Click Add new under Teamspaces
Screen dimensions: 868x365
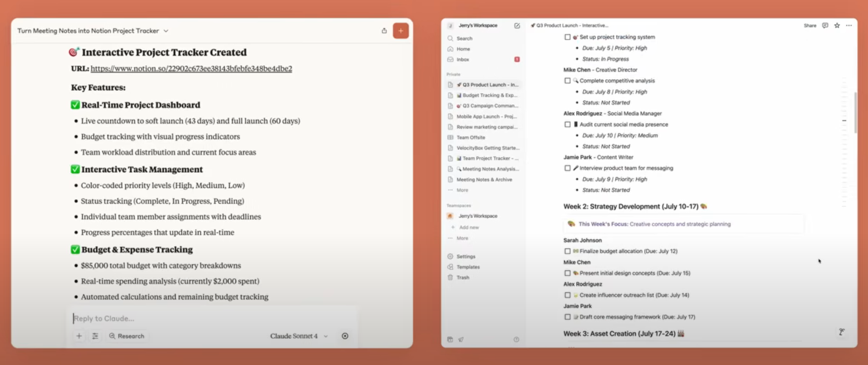pyautogui.click(x=469, y=227)
